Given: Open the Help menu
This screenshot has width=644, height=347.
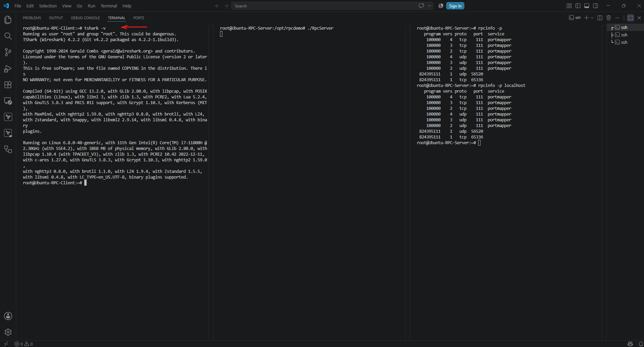Looking at the screenshot, I should point(127,6).
